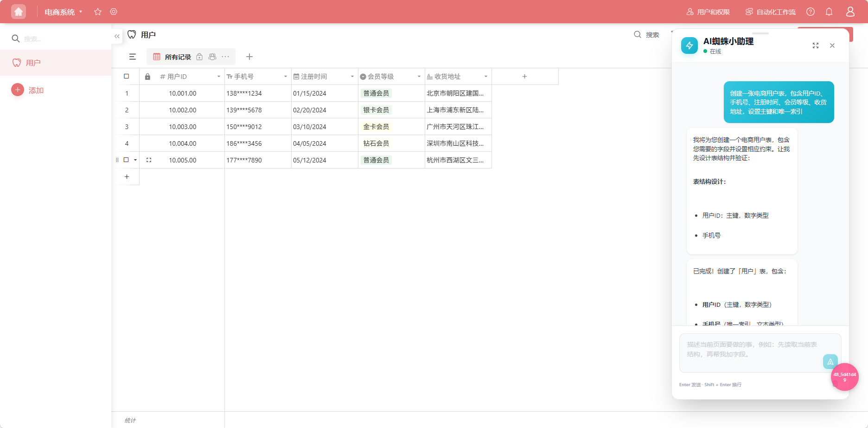This screenshot has width=868, height=428.
Task: Open the 会员等级 column filter dropdown
Action: click(419, 76)
